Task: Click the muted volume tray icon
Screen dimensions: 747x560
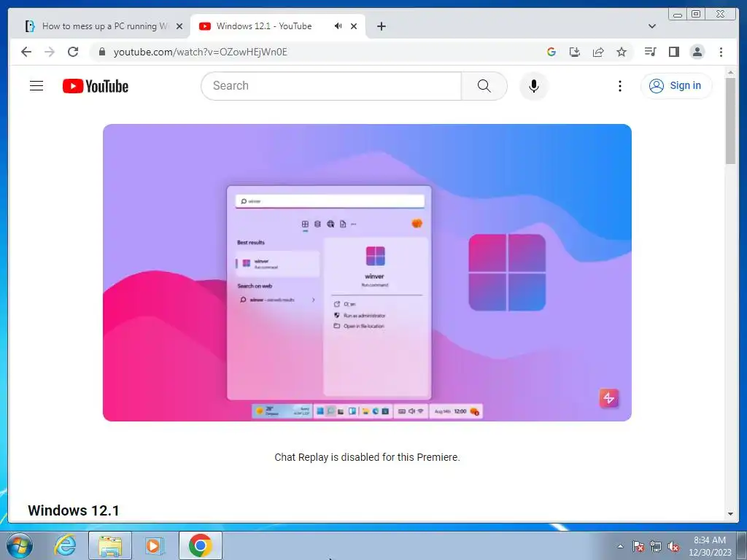Action: pyautogui.click(x=673, y=546)
